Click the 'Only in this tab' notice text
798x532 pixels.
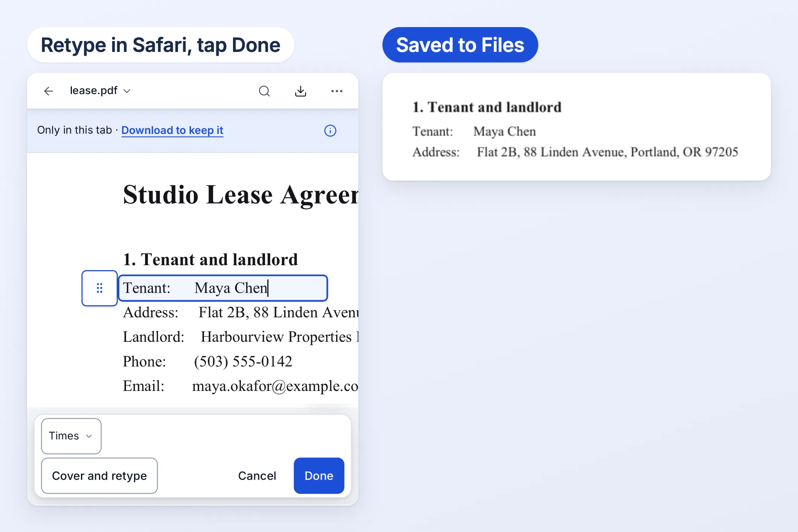coord(75,130)
